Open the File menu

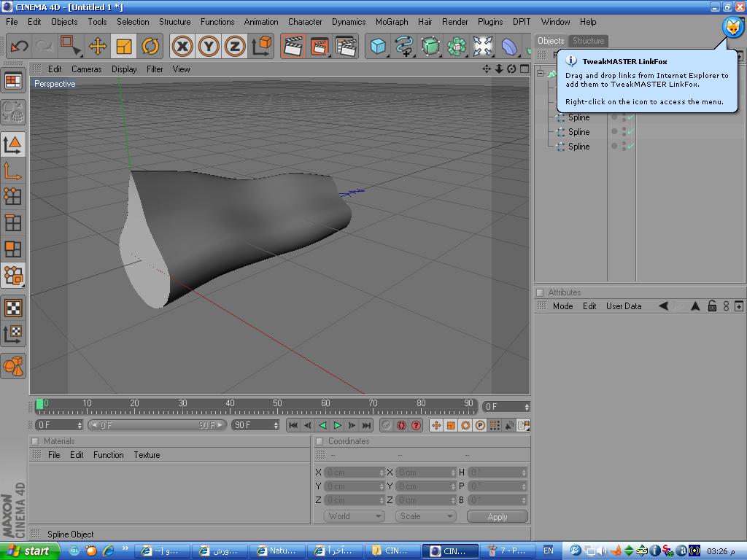point(12,22)
